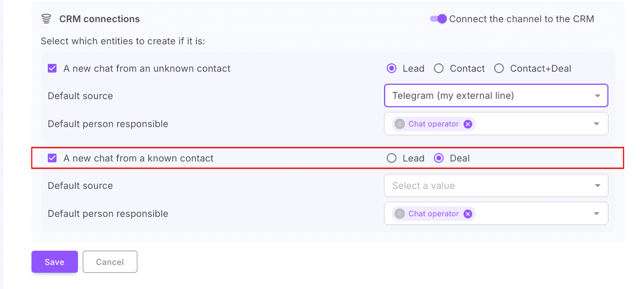644x289 pixels.
Task: Expand first Default person responsible dropdown arrow
Action: (597, 124)
